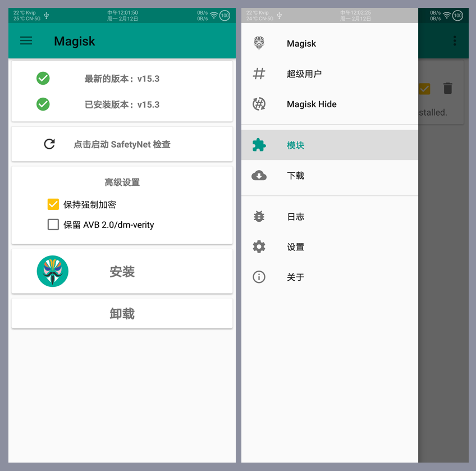This screenshot has width=476, height=471.
Task: Open the three-dot overflow menu
Action: (455, 40)
